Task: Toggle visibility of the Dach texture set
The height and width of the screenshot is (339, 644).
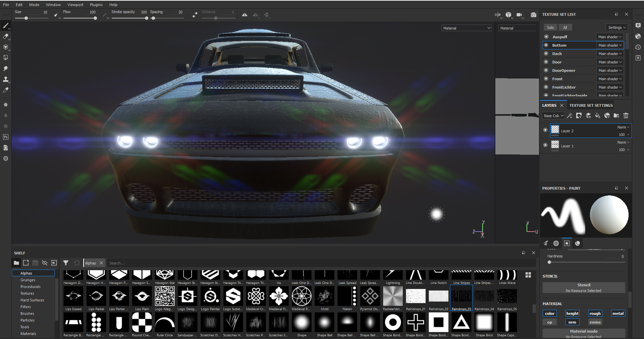Action: pyautogui.click(x=546, y=54)
